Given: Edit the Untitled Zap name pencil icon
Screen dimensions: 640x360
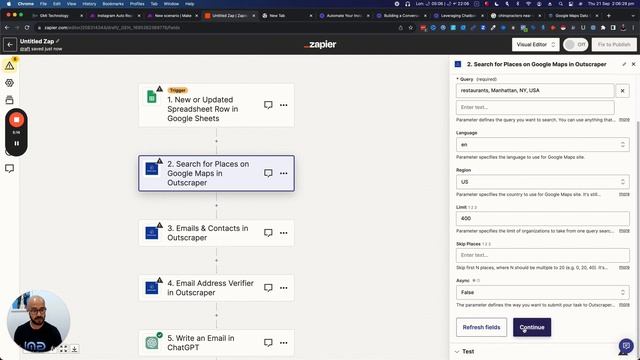Looking at the screenshot, I should tap(58, 41).
